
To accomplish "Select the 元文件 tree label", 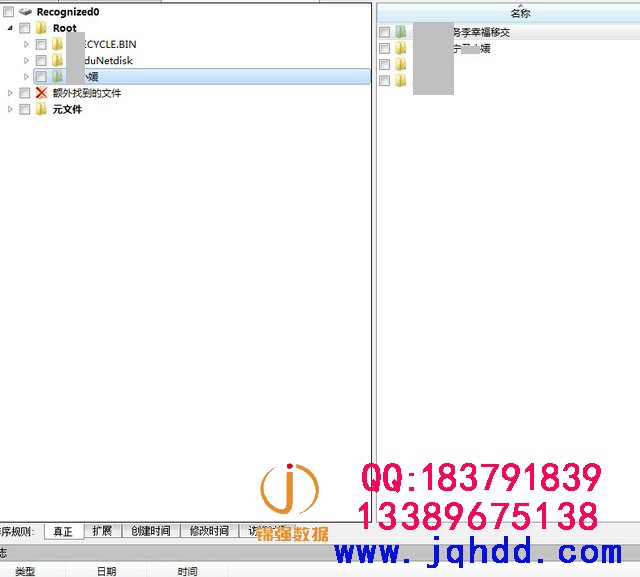I will tap(67, 109).
